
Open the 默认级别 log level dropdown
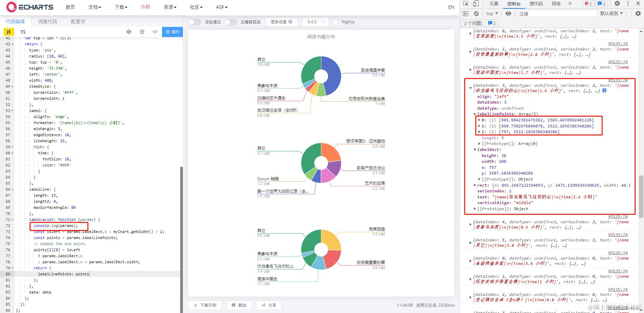click(x=611, y=13)
